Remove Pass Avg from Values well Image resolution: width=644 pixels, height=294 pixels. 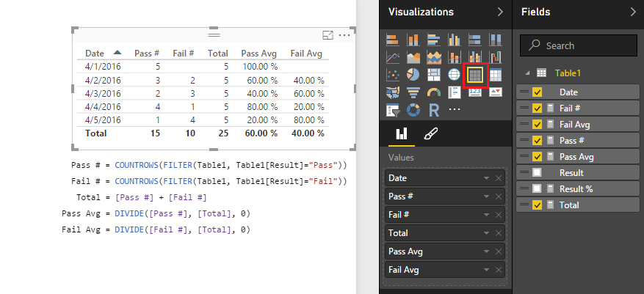click(x=499, y=251)
